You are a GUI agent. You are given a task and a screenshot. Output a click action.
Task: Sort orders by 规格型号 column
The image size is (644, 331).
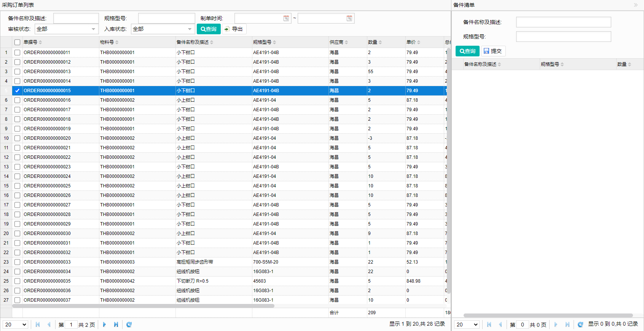[x=265, y=42]
